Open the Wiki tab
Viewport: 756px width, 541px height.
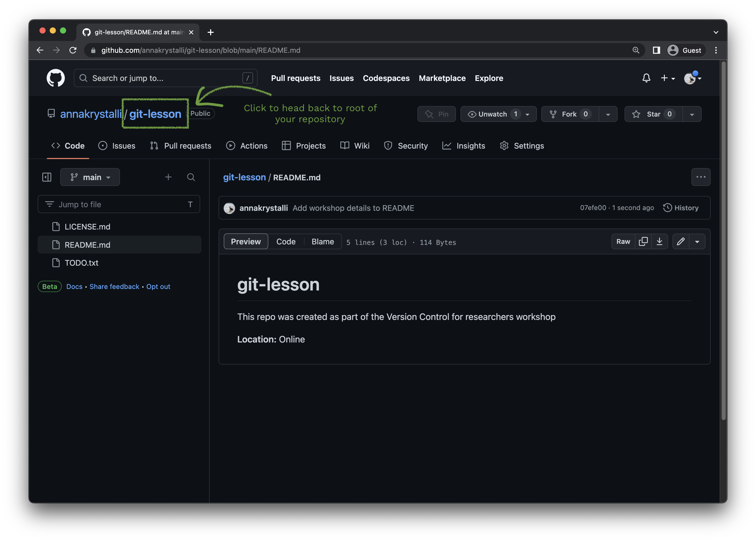[x=355, y=145]
